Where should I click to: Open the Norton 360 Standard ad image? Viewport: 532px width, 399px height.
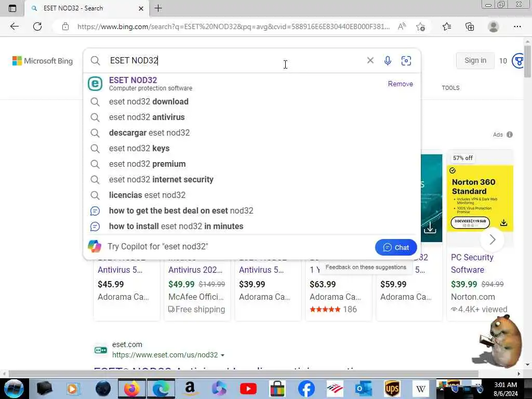tap(480, 198)
